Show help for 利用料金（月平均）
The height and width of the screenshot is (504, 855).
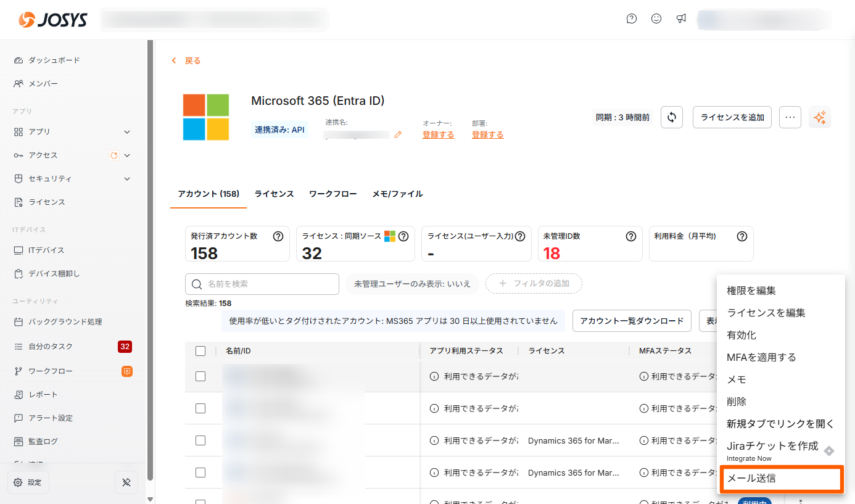[x=742, y=236]
